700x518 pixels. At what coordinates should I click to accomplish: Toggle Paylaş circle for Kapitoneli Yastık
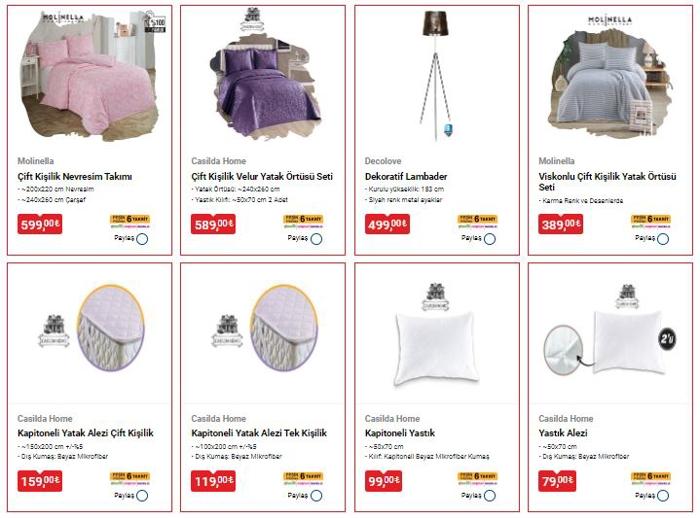click(490, 496)
